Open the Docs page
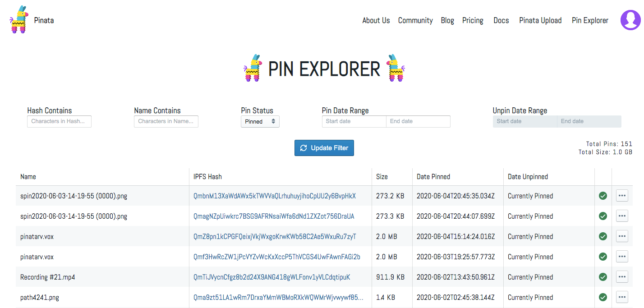644x308 pixels. (501, 20)
